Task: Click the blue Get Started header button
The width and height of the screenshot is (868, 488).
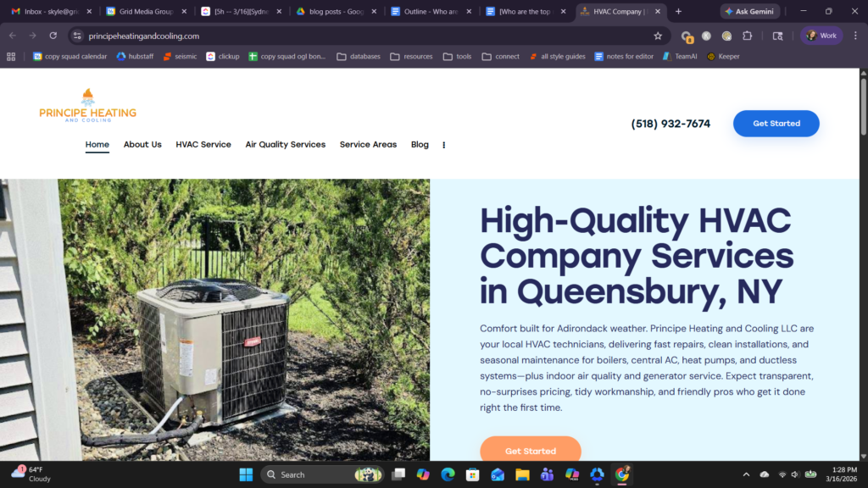Action: 776,124
